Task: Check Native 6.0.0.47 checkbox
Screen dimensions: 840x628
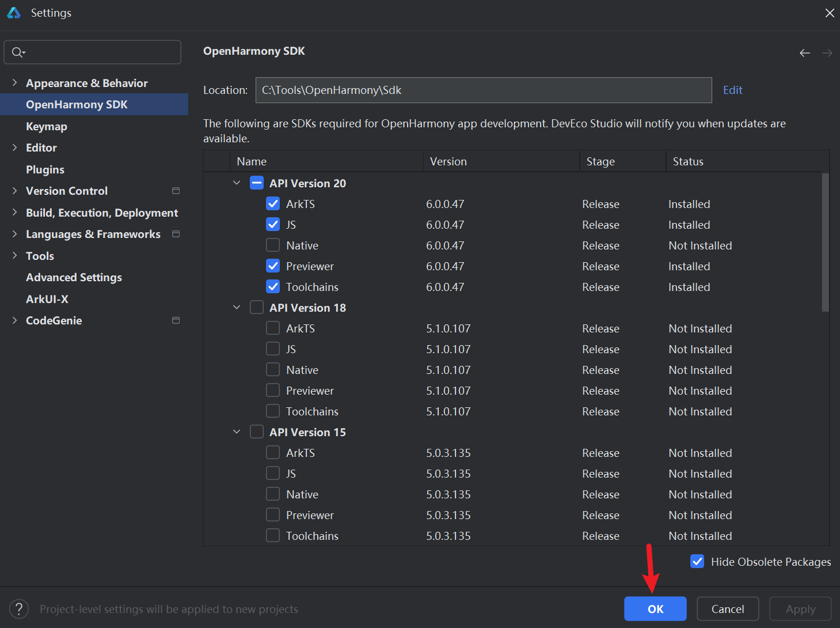Action: 273,245
